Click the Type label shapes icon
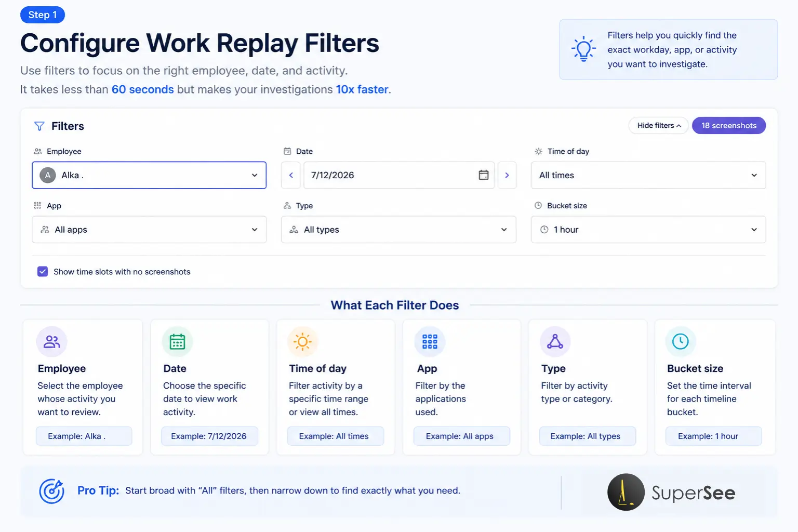This screenshot has width=798, height=532. coord(287,205)
